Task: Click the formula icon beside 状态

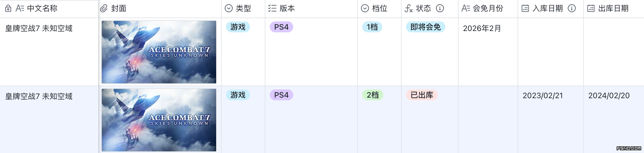Action: click(408, 8)
